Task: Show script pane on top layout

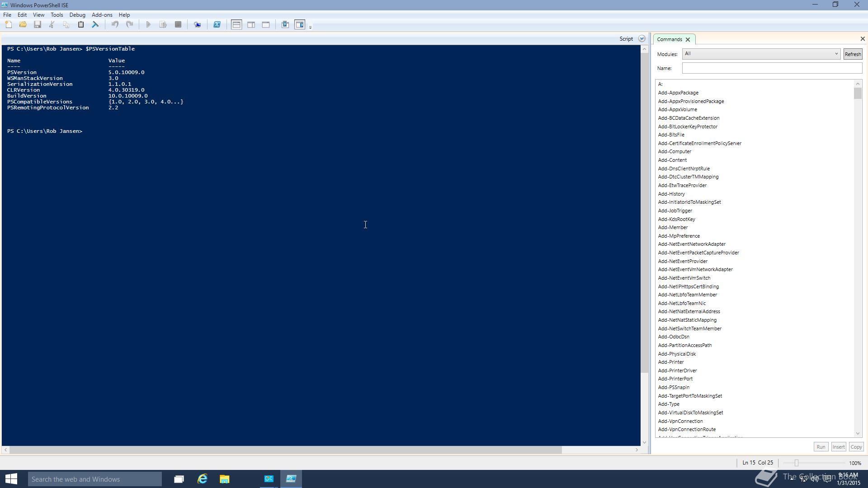Action: pyautogui.click(x=236, y=25)
